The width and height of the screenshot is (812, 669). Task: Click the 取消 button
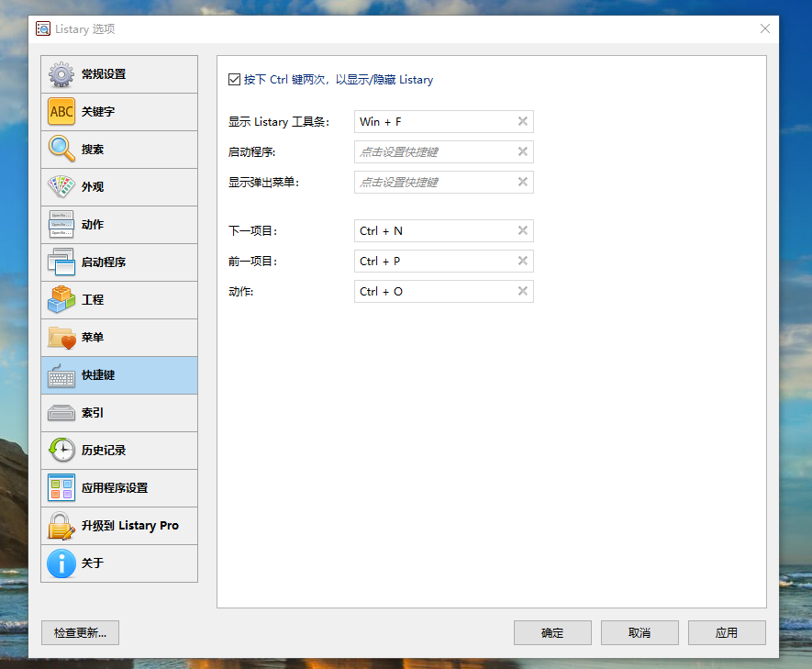(x=640, y=633)
